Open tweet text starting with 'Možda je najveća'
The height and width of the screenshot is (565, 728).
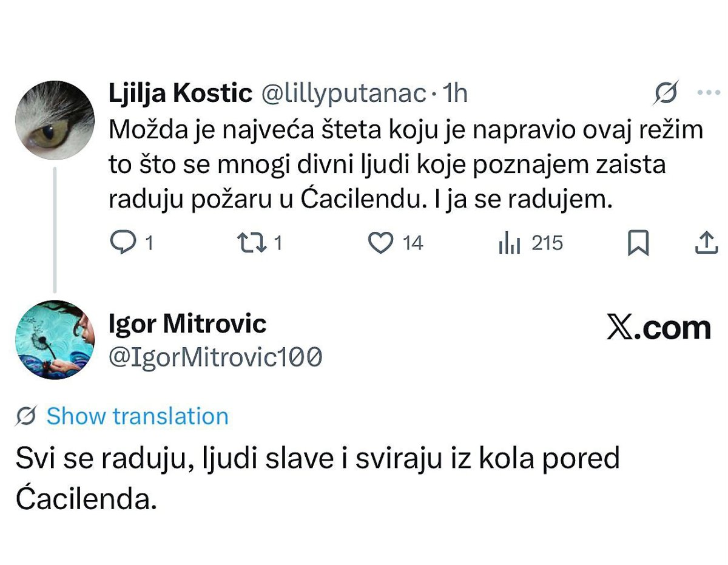[x=405, y=164]
